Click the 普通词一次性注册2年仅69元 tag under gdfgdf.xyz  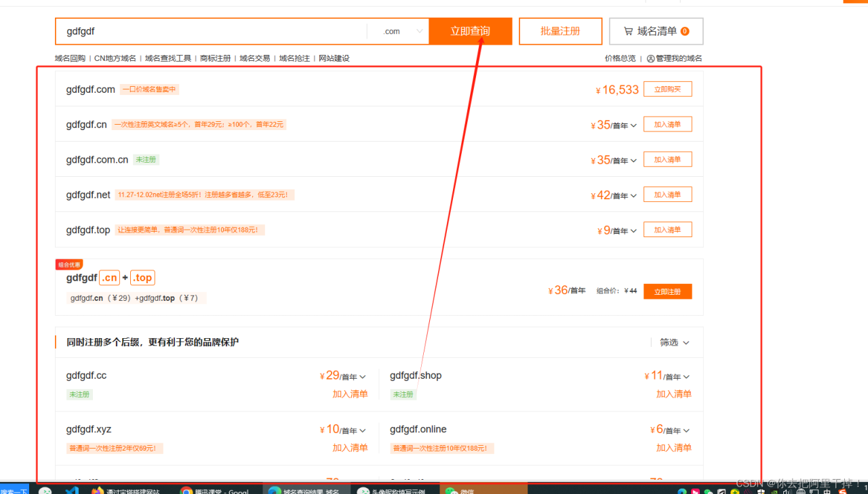(115, 449)
